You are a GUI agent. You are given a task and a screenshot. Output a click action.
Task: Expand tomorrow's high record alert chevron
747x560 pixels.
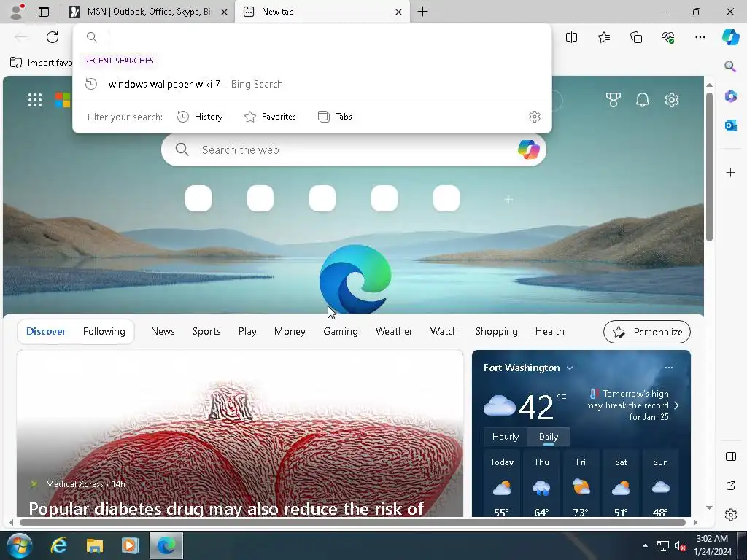676,405
